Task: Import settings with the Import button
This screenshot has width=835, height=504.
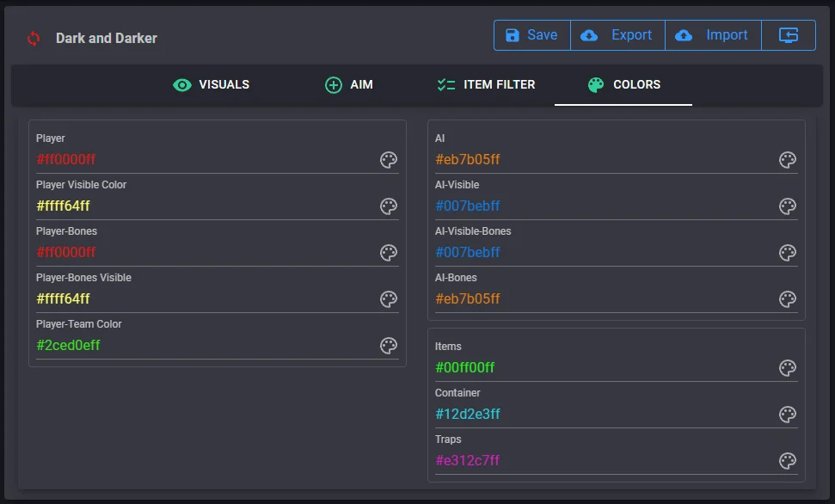Action: tap(713, 35)
